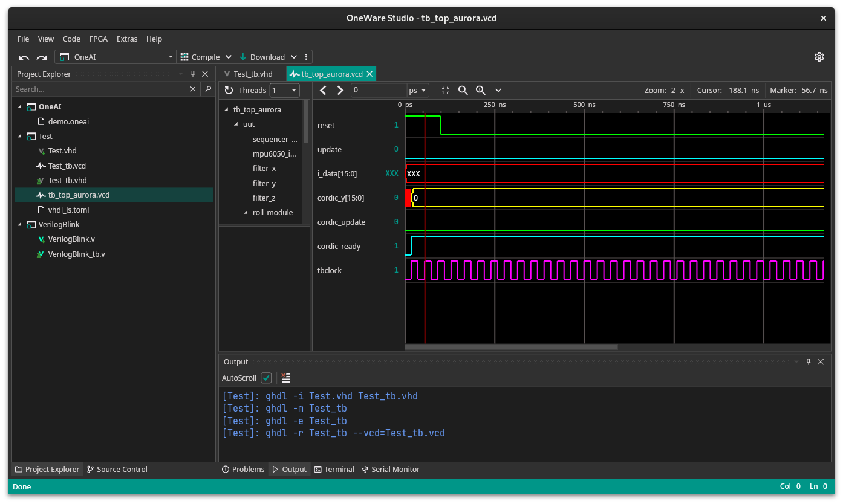
Task: Zoom in the waveform view
Action: pyautogui.click(x=481, y=90)
